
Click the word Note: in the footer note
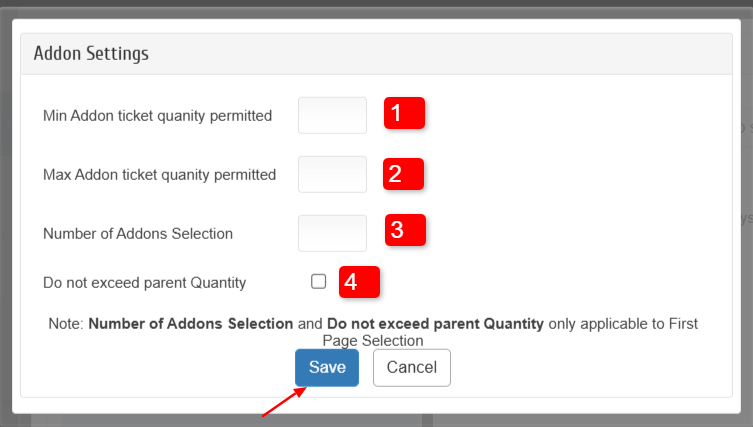(66, 324)
